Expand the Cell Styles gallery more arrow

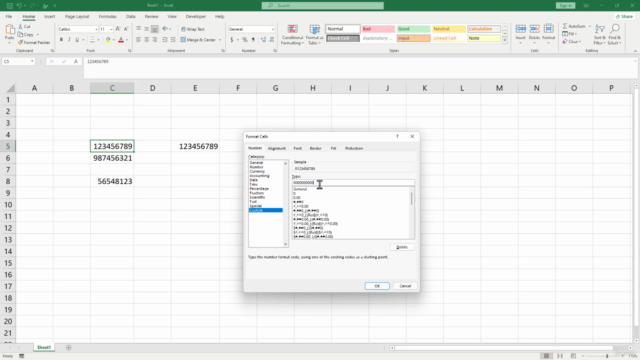[x=505, y=40]
